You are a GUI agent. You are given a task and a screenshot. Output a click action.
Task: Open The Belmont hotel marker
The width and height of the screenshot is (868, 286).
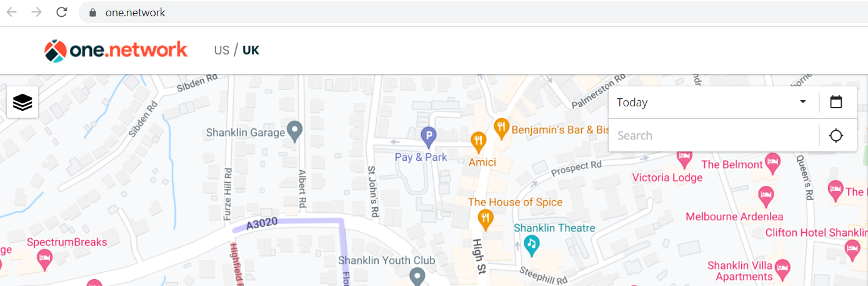pos(773,163)
